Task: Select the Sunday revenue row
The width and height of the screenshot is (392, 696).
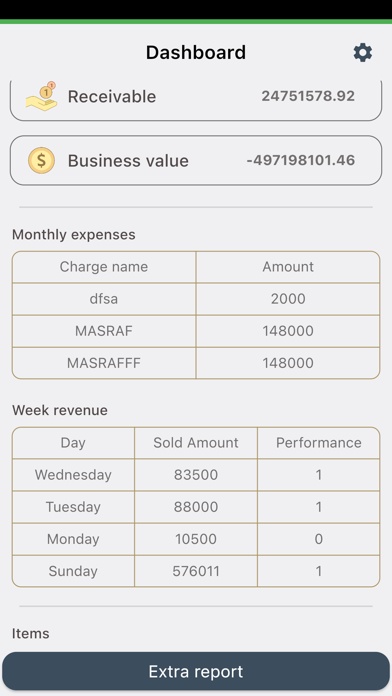Action: (x=196, y=571)
